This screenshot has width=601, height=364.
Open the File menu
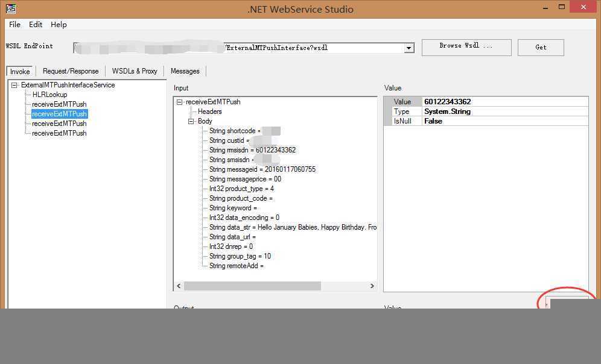14,25
